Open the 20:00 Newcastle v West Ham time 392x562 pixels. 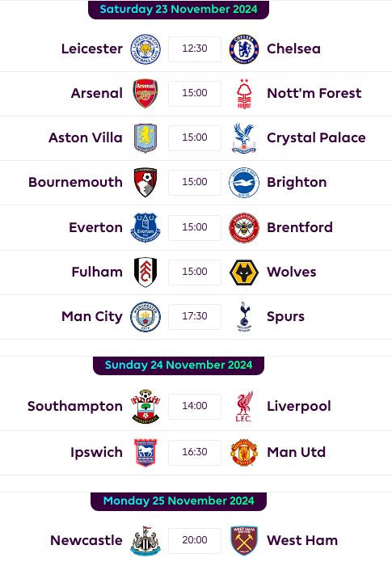coord(195,540)
